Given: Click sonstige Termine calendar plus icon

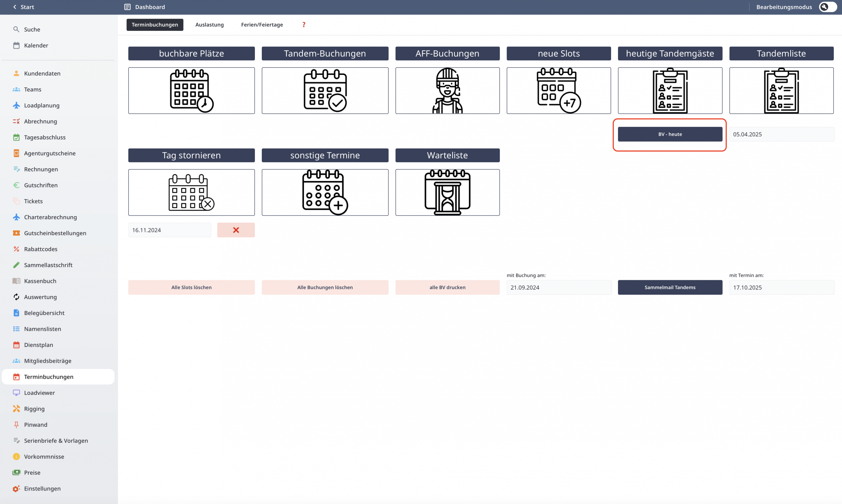Looking at the screenshot, I should 325,192.
